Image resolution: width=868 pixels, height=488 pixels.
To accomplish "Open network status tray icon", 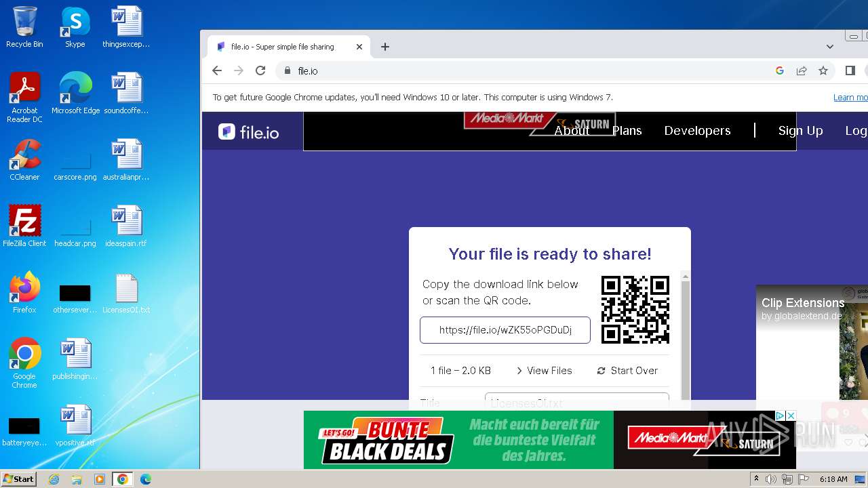I will tap(787, 479).
